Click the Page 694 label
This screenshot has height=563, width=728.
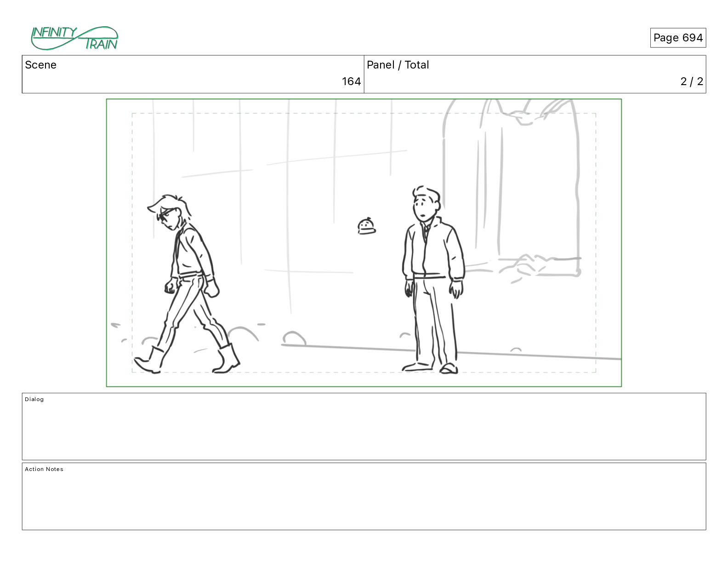point(678,38)
